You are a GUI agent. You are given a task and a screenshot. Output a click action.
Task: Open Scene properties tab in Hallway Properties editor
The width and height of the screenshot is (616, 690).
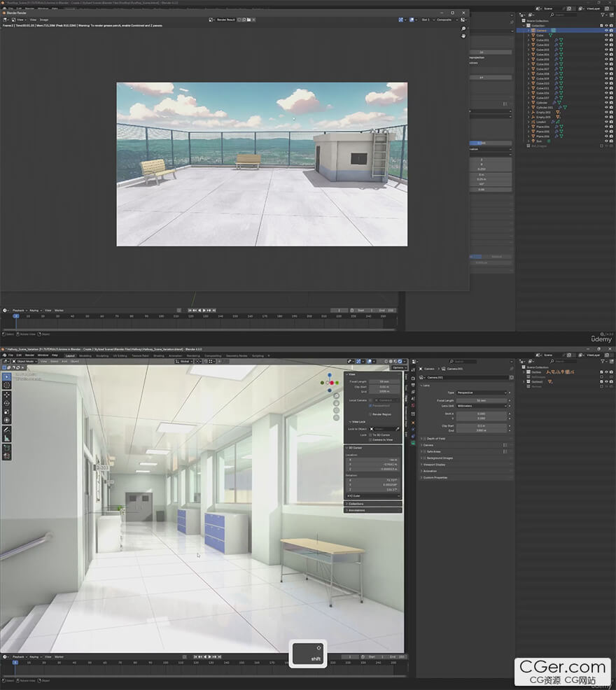pyautogui.click(x=413, y=398)
